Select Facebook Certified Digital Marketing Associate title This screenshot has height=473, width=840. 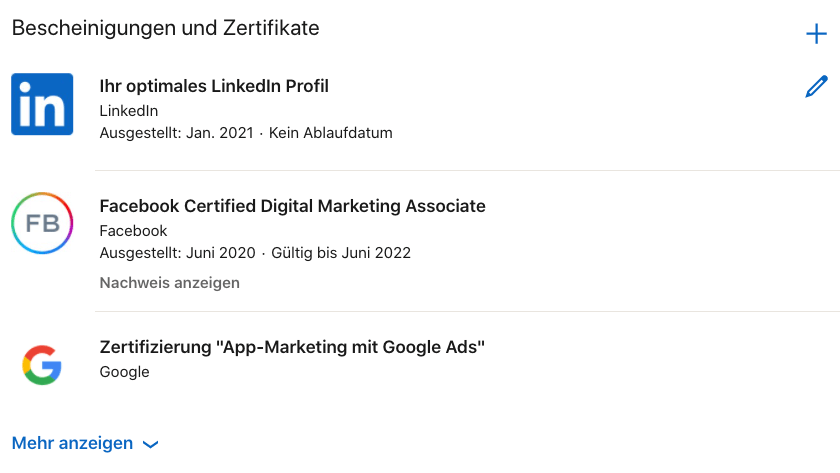point(292,206)
